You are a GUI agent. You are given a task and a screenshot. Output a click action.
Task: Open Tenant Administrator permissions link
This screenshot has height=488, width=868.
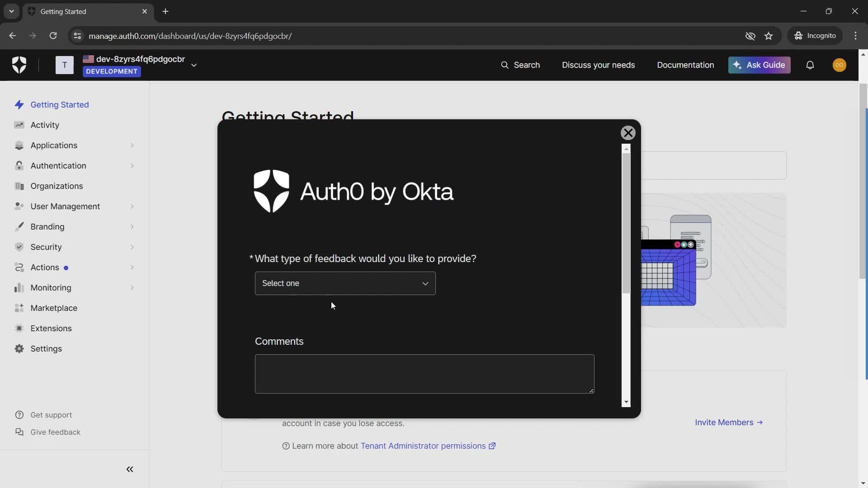428,446
